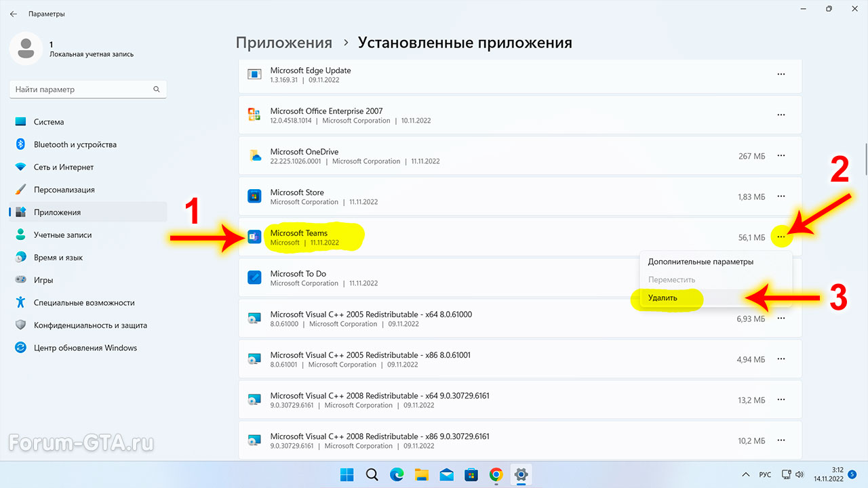The width and height of the screenshot is (868, 488).
Task: Open the three-dots menu for Microsoft Teams
Action: [781, 237]
